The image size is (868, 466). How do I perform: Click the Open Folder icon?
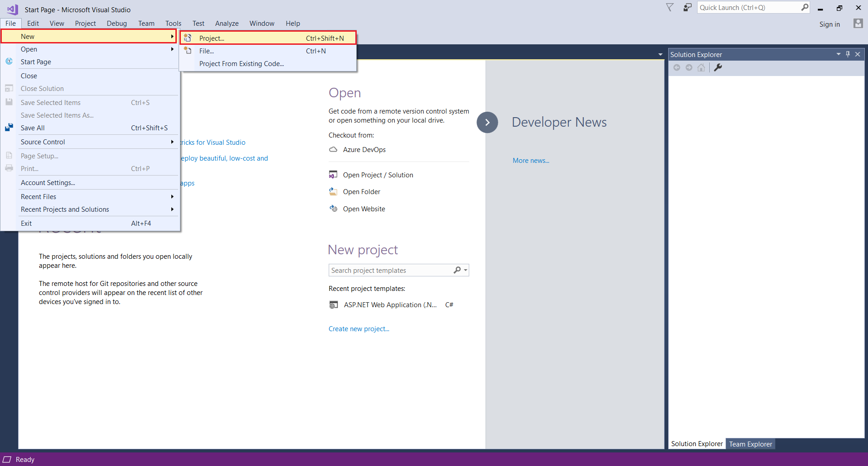[333, 191]
